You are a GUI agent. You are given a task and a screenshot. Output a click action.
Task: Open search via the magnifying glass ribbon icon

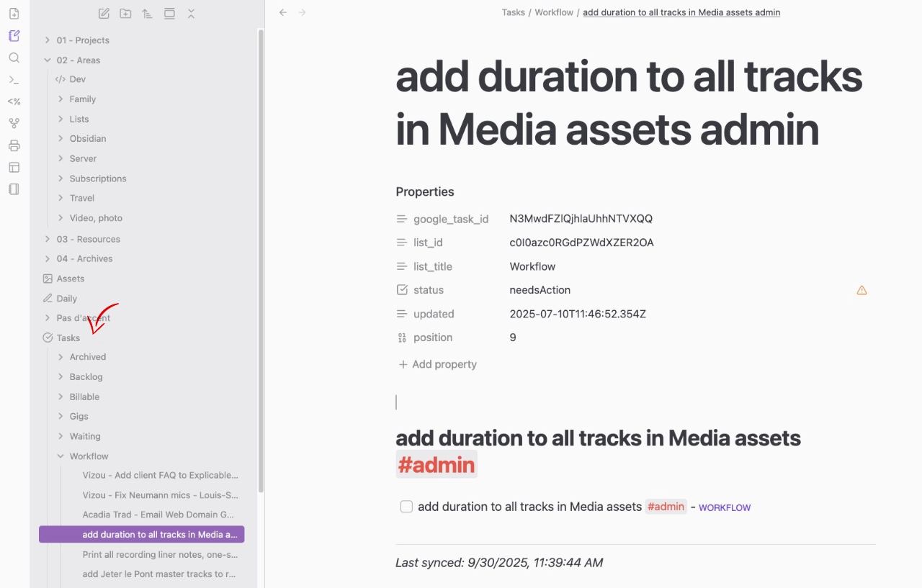pos(14,58)
